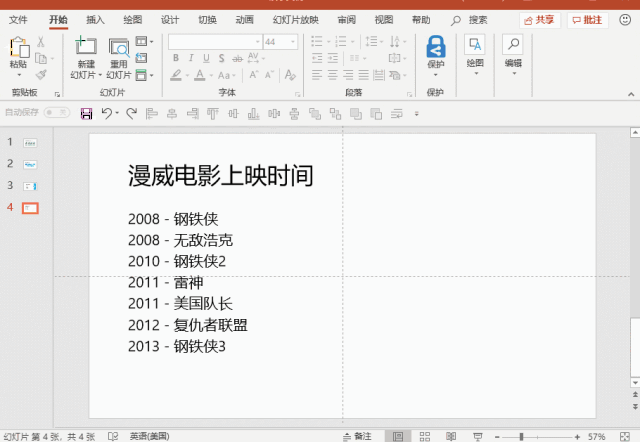Switch to Slide Sorter view in status bar

[x=424, y=436]
